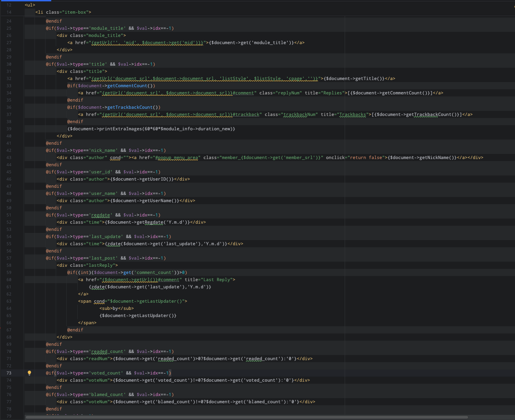Click the sticky <li class="item-box"> line
Screen dimensions: 515x420
tap(63, 12)
